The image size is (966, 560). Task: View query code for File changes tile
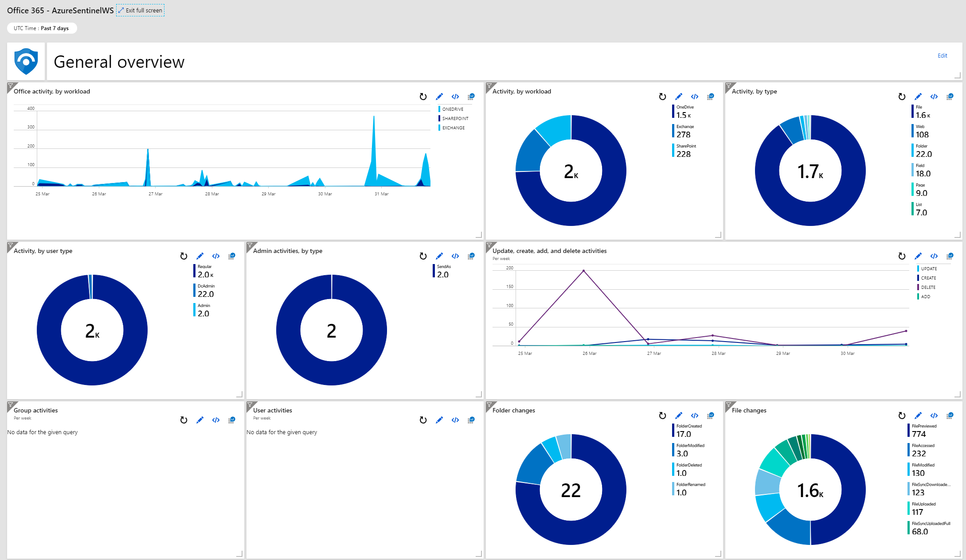pos(934,416)
